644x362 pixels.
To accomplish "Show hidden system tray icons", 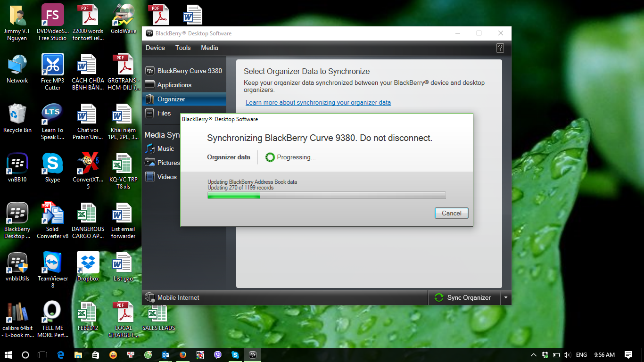I will 533,354.
